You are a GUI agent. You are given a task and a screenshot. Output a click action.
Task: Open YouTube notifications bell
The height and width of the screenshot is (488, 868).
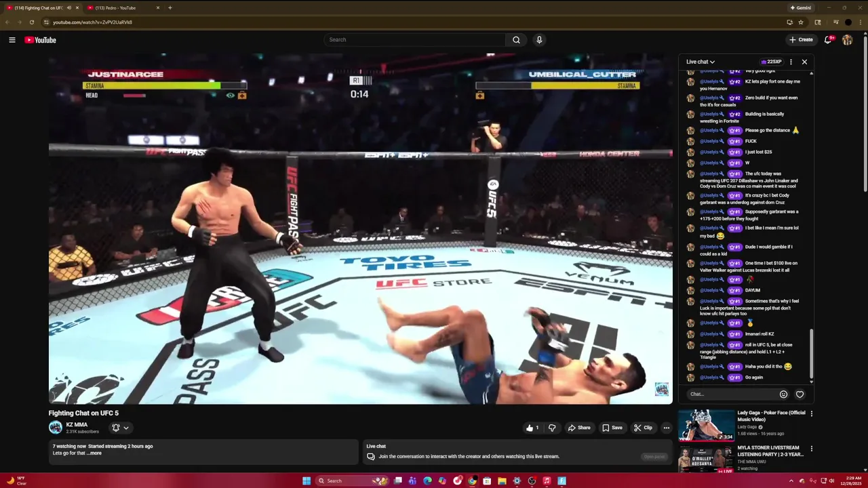(x=828, y=40)
